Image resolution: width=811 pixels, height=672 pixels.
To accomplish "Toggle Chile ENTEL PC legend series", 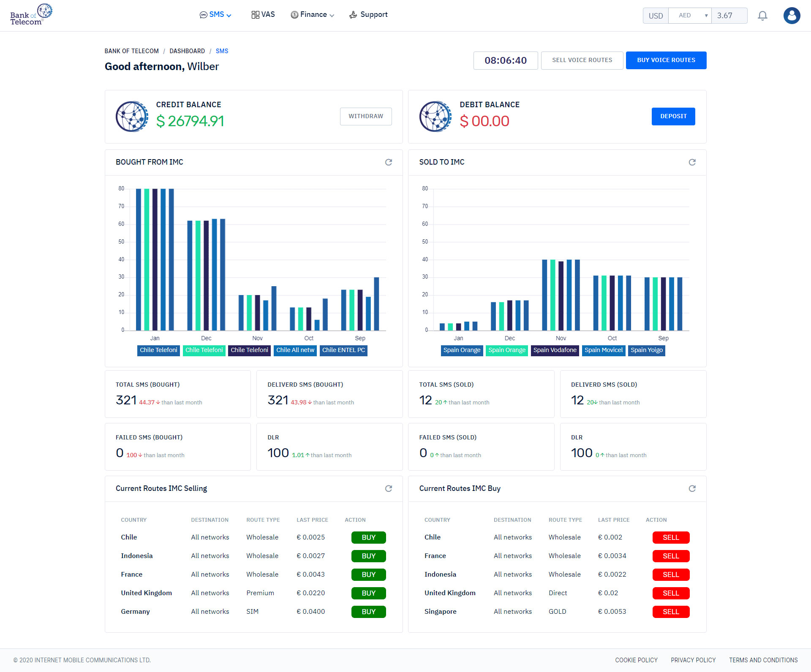I will [x=343, y=350].
